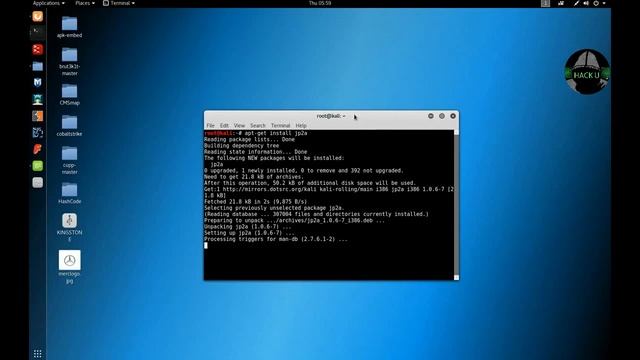Open the terminal Edit menu
The height and width of the screenshot is (360, 640).
[x=224, y=126]
